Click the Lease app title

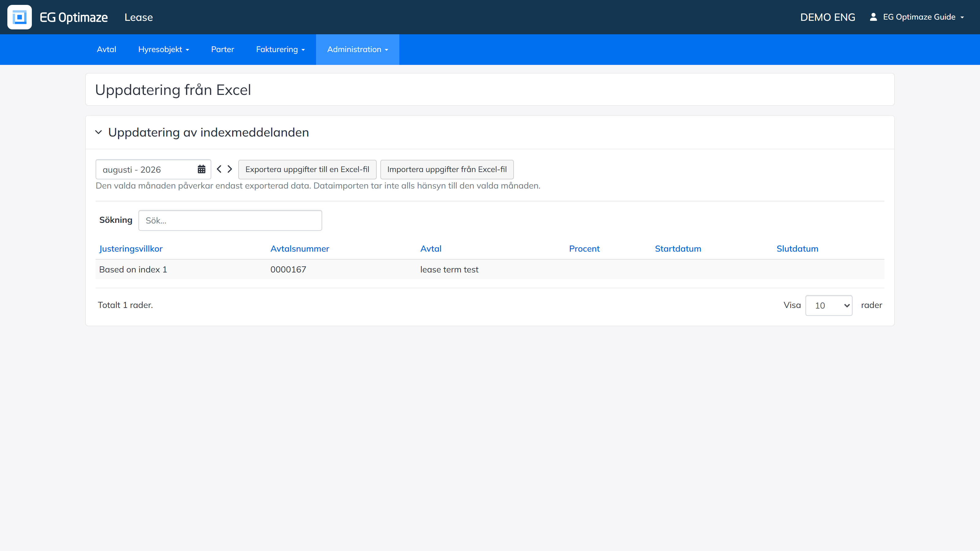coord(138,17)
